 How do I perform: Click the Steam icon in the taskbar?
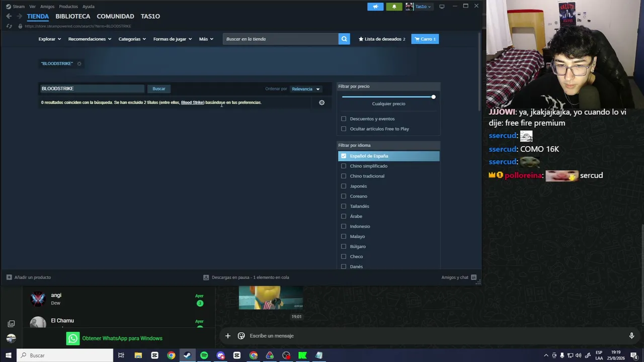[x=187, y=355]
